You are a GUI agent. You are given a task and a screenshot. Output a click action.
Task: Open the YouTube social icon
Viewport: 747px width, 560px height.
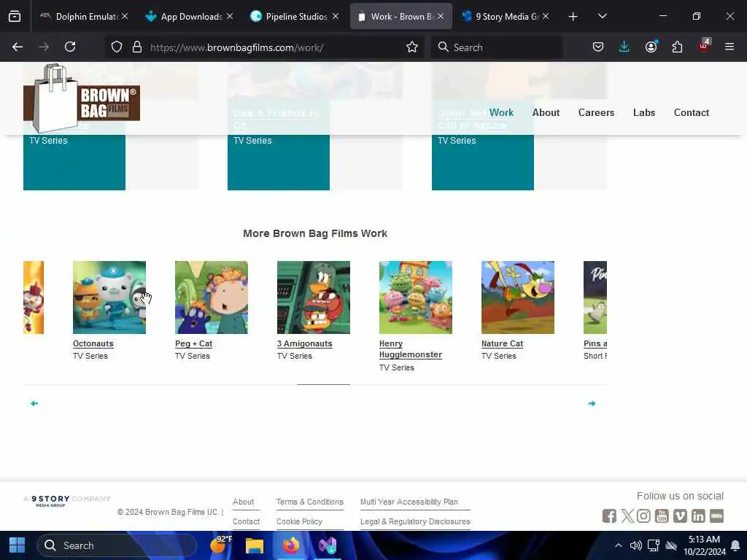pos(662,516)
